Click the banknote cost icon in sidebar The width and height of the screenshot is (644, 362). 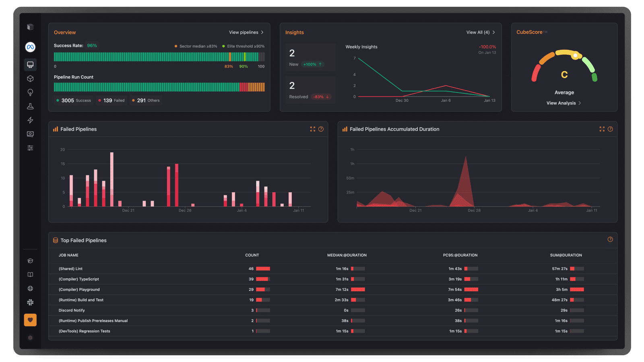click(30, 134)
